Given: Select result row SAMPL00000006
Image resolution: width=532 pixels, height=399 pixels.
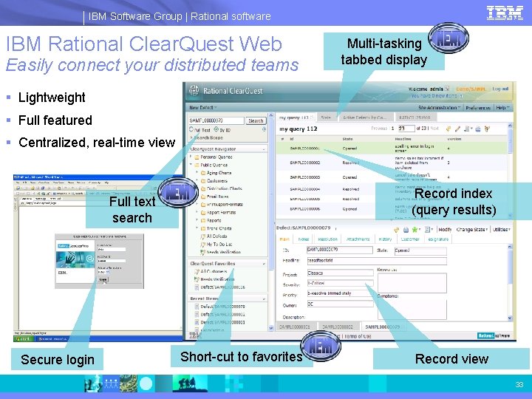Looking at the screenshot, I should [x=392, y=209].
